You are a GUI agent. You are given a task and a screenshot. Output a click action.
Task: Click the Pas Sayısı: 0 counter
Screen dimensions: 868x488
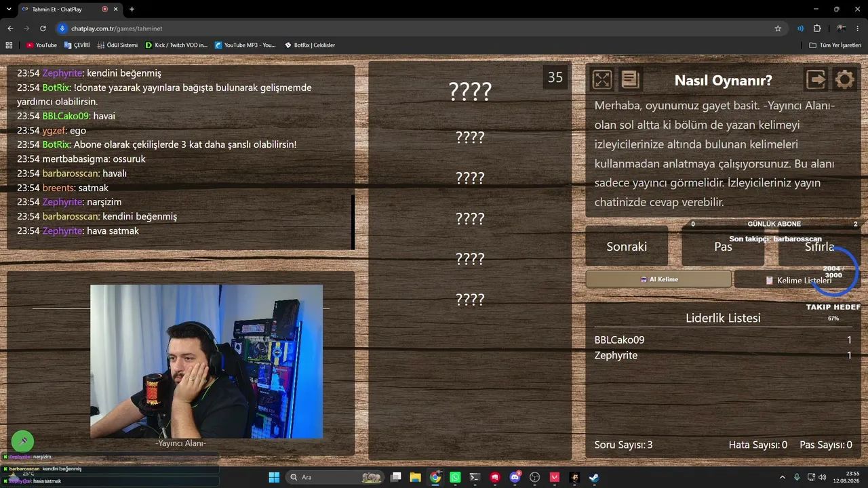click(x=826, y=445)
